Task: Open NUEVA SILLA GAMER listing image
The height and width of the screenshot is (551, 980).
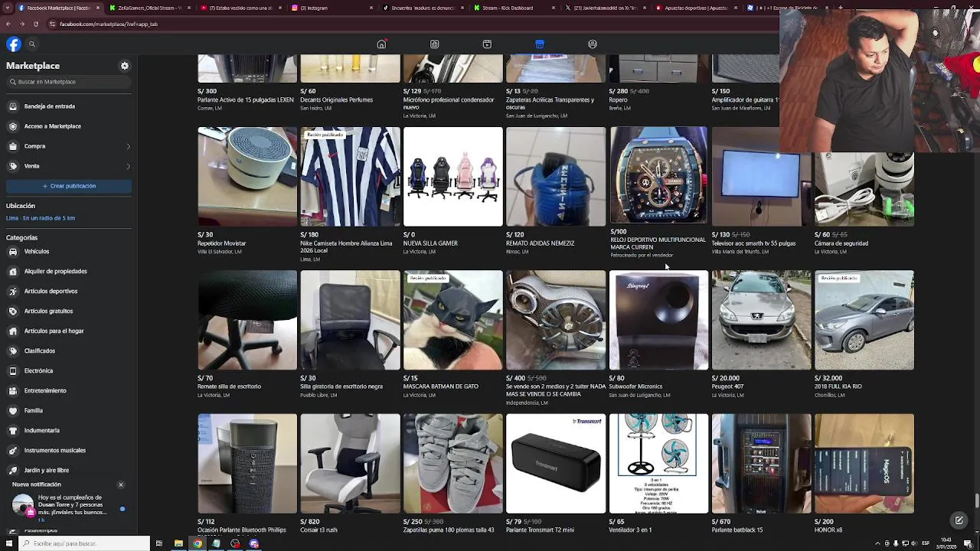Action: pyautogui.click(x=453, y=176)
